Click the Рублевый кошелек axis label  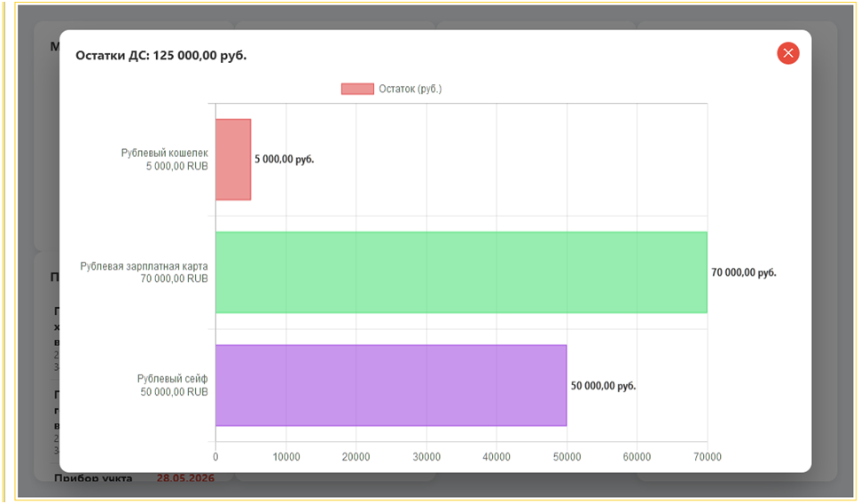point(164,153)
